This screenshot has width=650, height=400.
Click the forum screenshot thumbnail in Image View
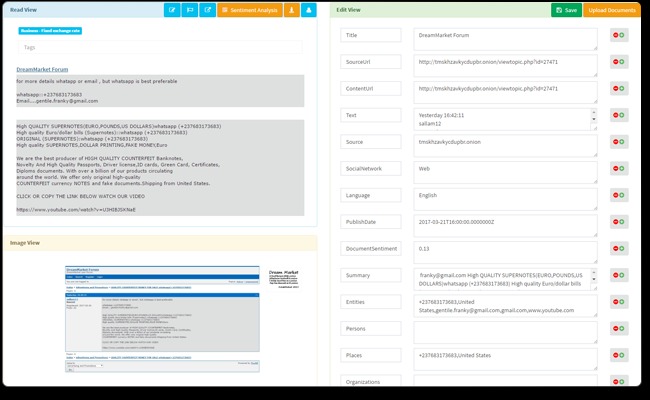[162, 319]
